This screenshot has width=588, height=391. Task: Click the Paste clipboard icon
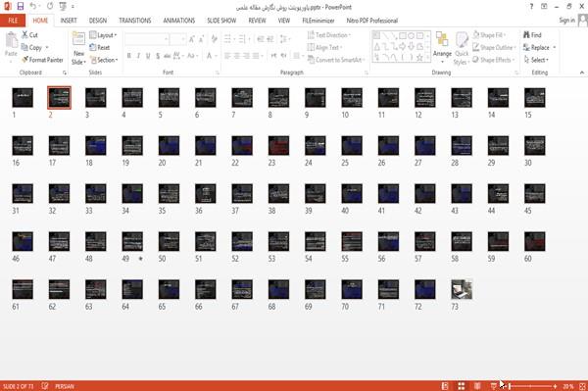tap(11, 40)
